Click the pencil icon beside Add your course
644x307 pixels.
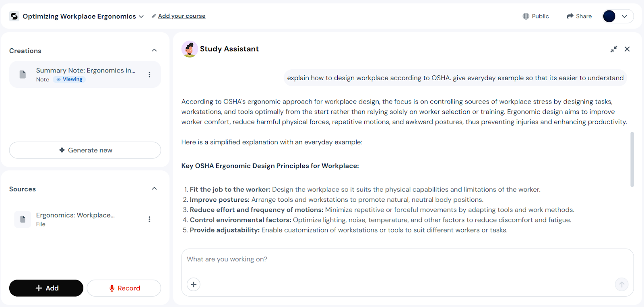pos(154,16)
